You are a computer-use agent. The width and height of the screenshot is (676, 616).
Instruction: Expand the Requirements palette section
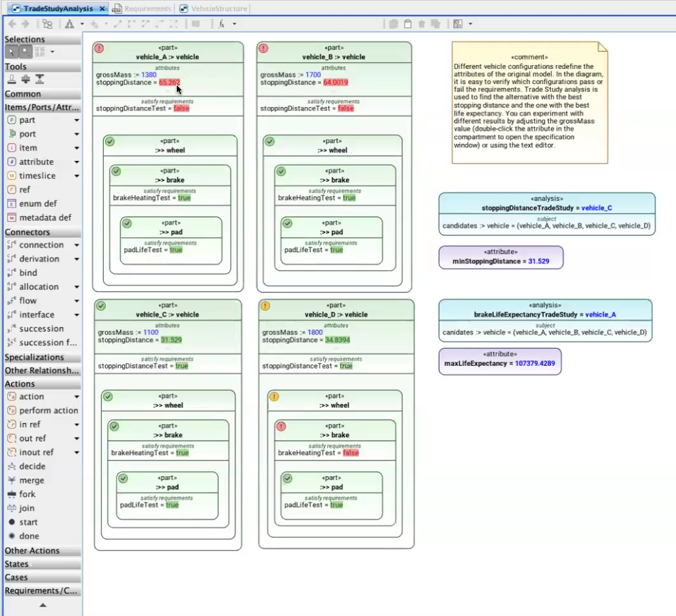tap(42, 590)
